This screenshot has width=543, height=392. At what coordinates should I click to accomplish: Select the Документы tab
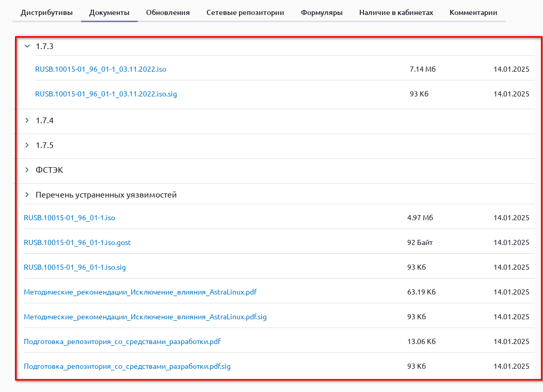(x=109, y=12)
